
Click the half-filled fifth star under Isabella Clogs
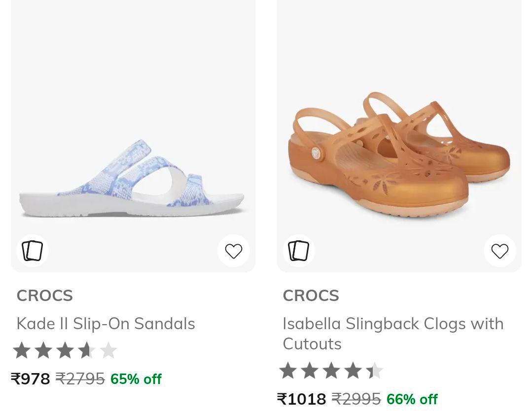tap(375, 371)
